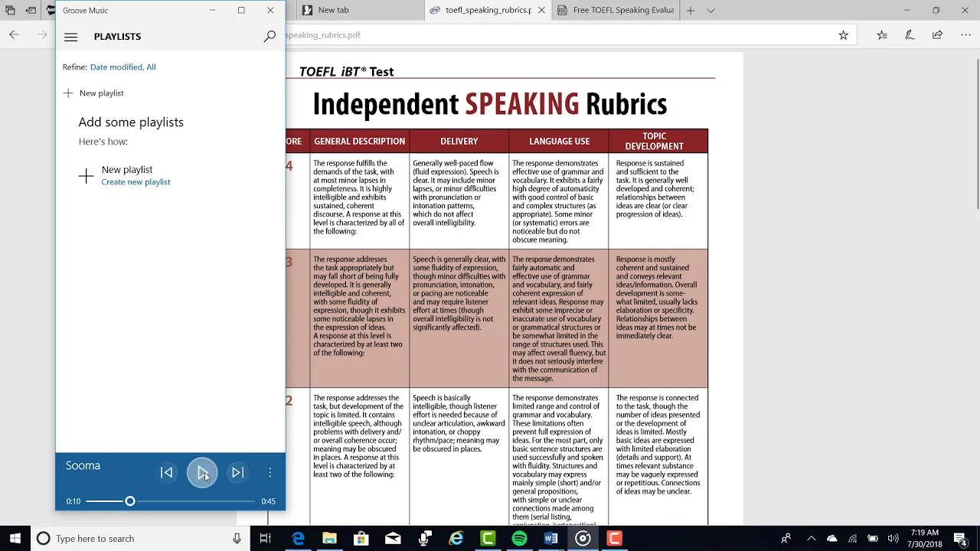This screenshot has width=980, height=551.
Task: Open File Explorer from taskbar
Action: click(329, 539)
